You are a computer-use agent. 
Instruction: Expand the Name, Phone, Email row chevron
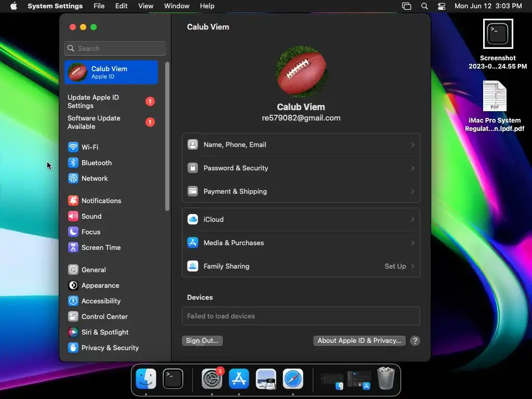(x=413, y=144)
